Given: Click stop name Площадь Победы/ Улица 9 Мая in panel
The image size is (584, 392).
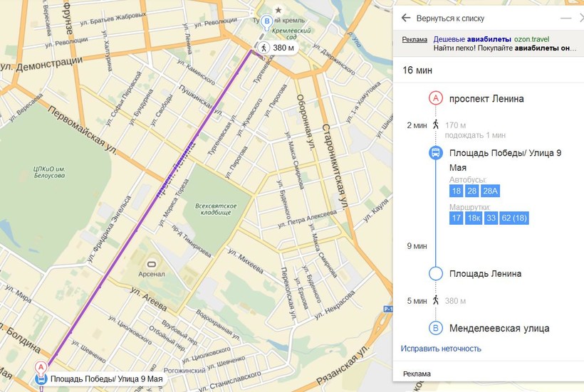Looking at the screenshot, I should (x=505, y=160).
